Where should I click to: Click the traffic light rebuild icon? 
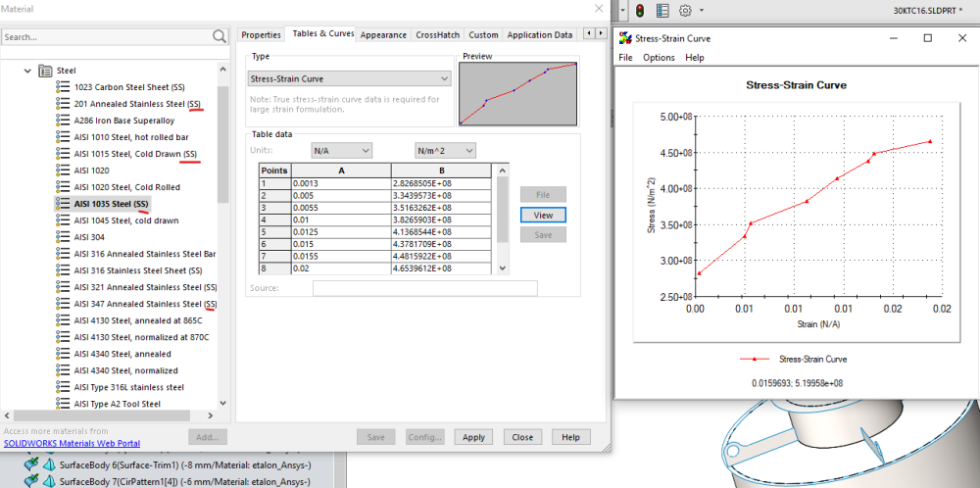tap(640, 10)
